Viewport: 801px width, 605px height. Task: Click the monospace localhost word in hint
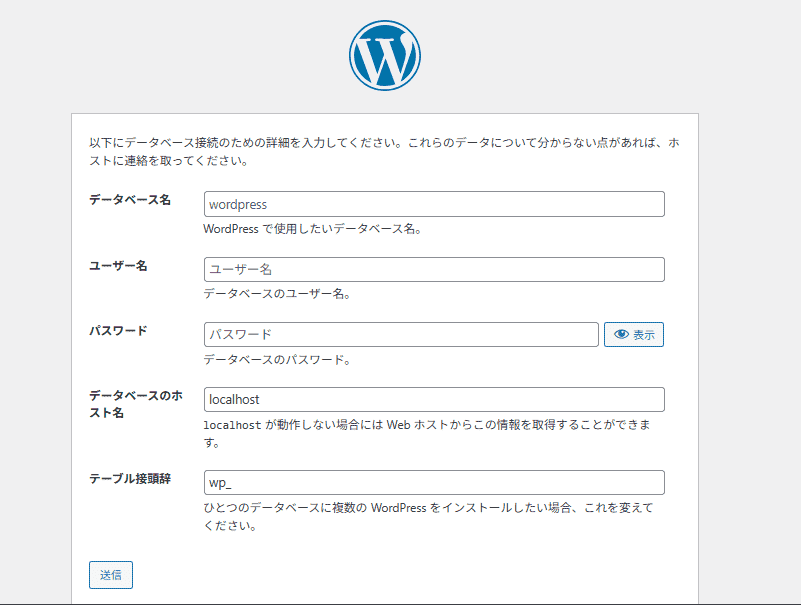point(232,425)
